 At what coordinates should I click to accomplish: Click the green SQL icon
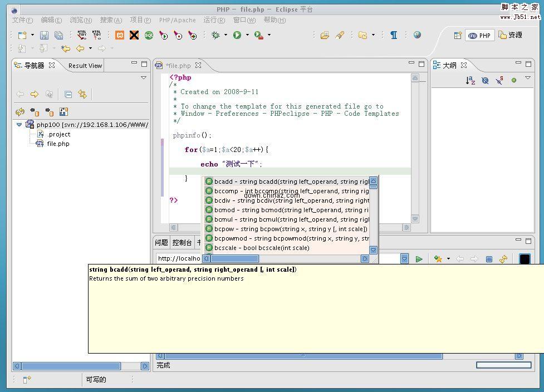point(149,35)
